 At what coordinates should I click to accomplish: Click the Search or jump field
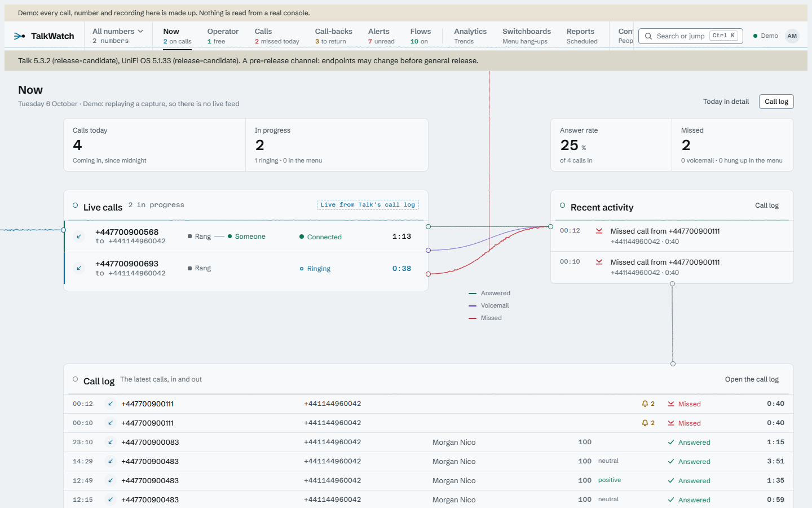coord(691,36)
